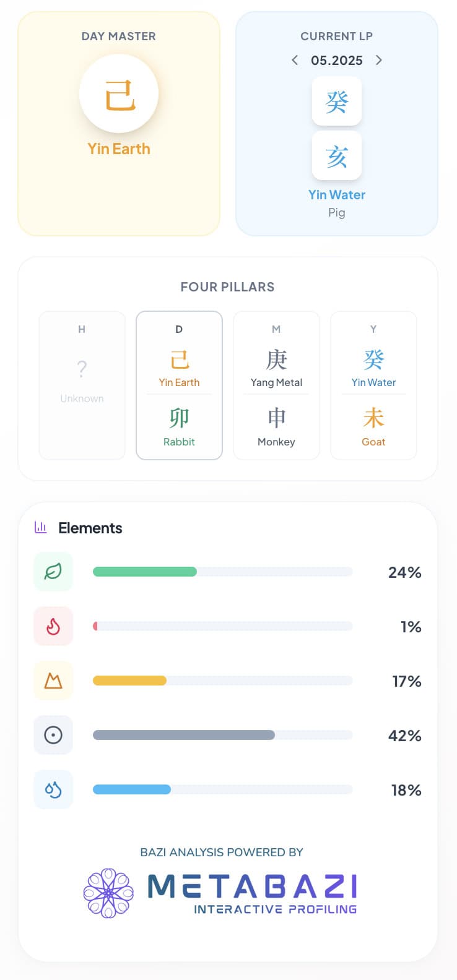
Task: Click the metal circle element icon
Action: [x=53, y=736]
